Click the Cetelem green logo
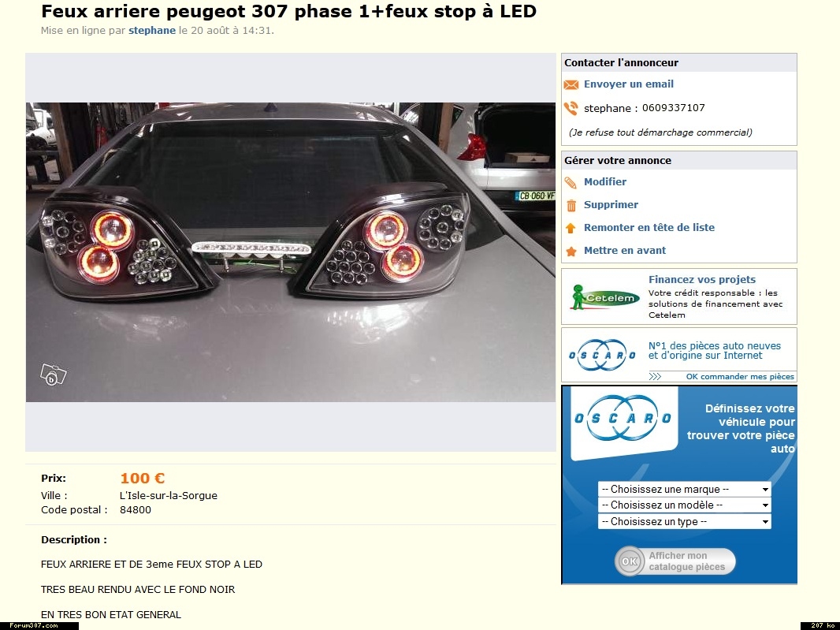 pyautogui.click(x=604, y=297)
